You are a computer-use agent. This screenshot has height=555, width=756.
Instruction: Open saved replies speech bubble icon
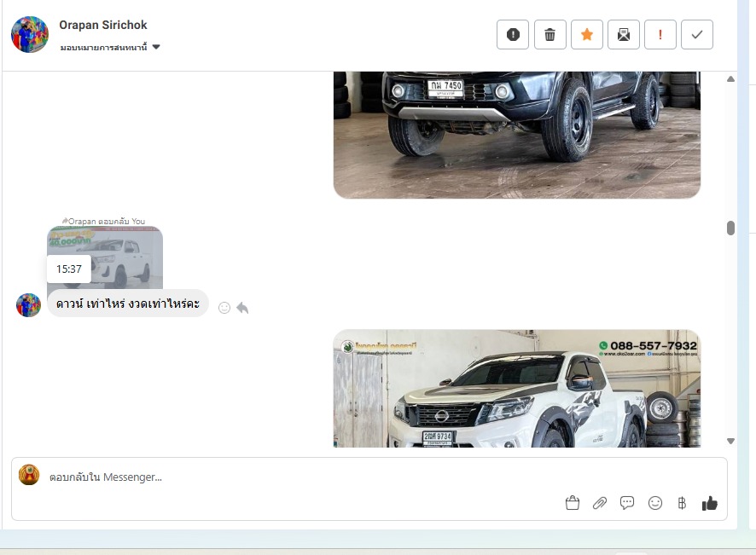click(x=627, y=503)
